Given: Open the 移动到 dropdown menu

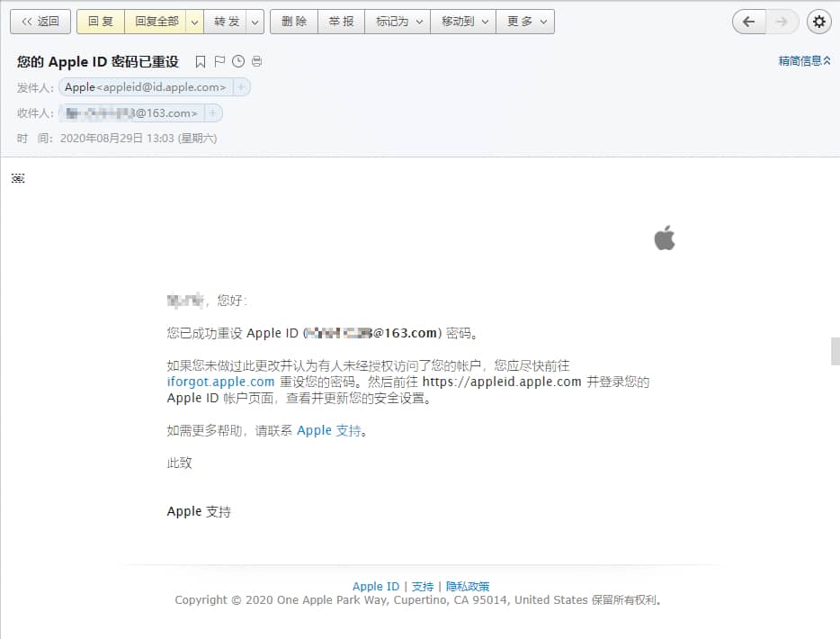Looking at the screenshot, I should point(463,22).
